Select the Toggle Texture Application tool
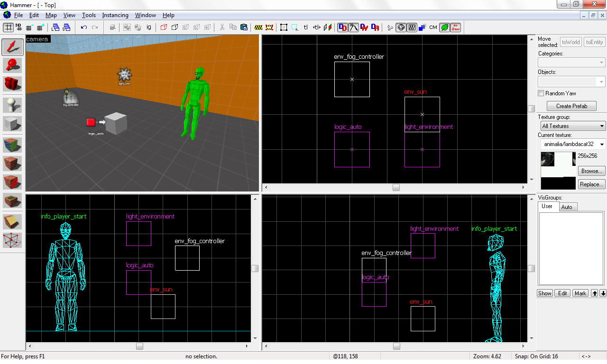 click(12, 145)
